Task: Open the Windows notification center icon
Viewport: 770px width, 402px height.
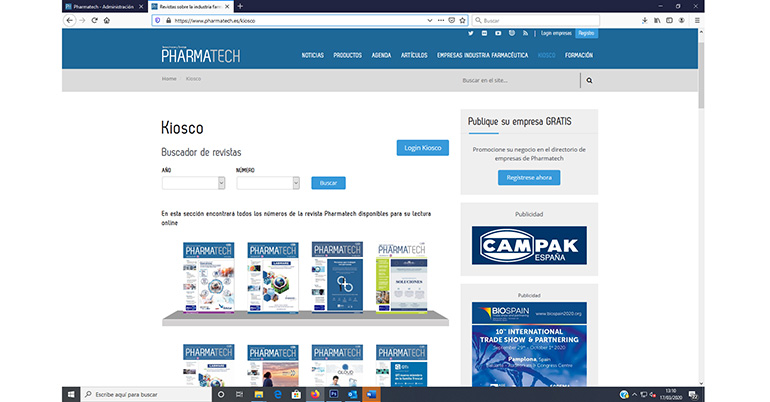Action: click(x=693, y=394)
